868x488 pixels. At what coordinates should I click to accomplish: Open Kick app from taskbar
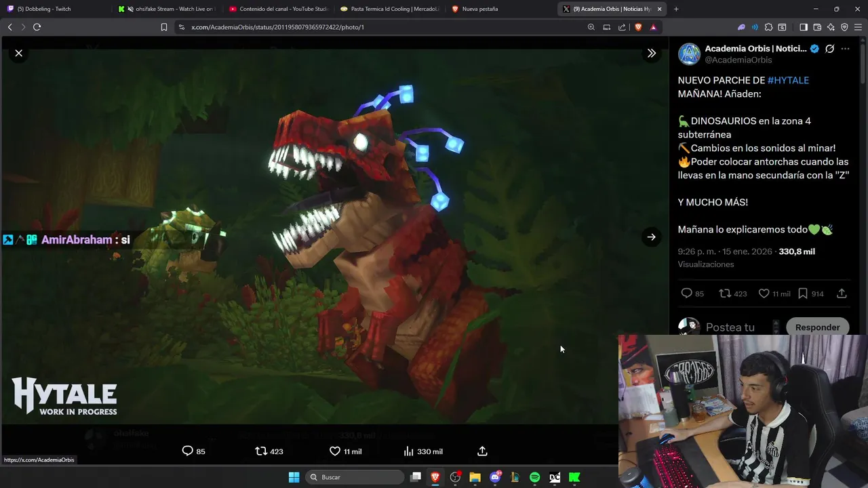click(x=574, y=477)
